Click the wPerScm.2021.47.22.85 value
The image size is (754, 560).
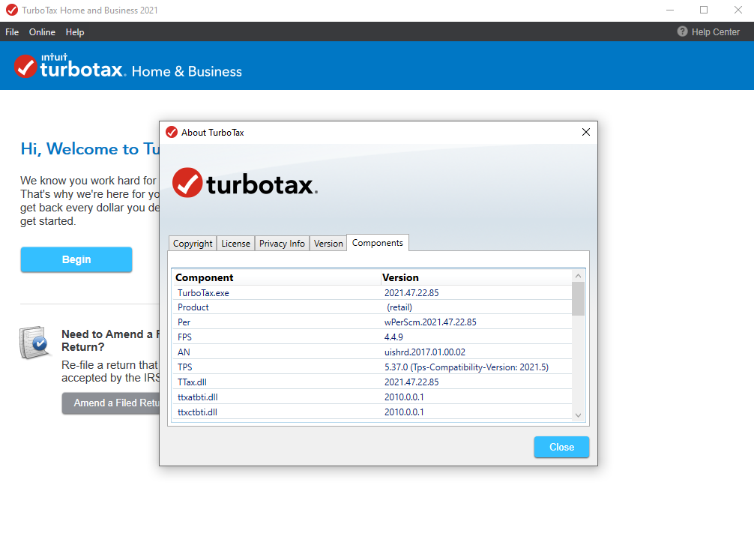pyautogui.click(x=430, y=322)
